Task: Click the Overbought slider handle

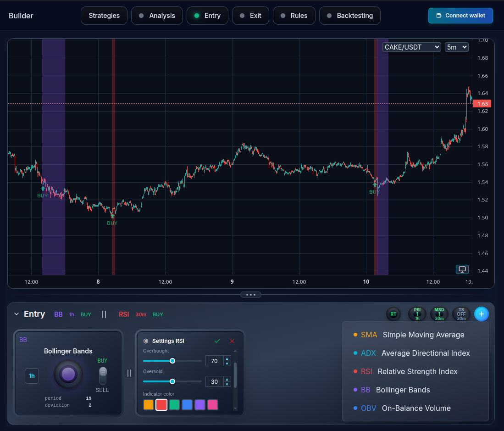Action: point(172,361)
